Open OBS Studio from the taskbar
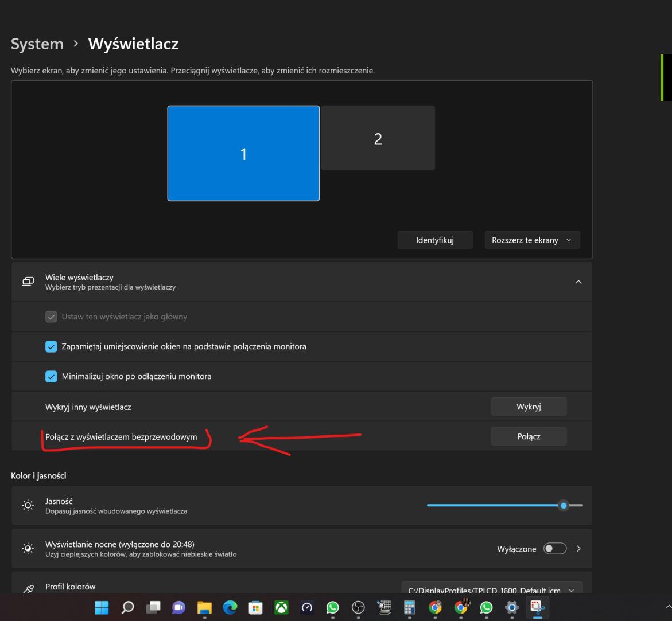Image resolution: width=672 pixels, height=621 pixels. [x=359, y=607]
